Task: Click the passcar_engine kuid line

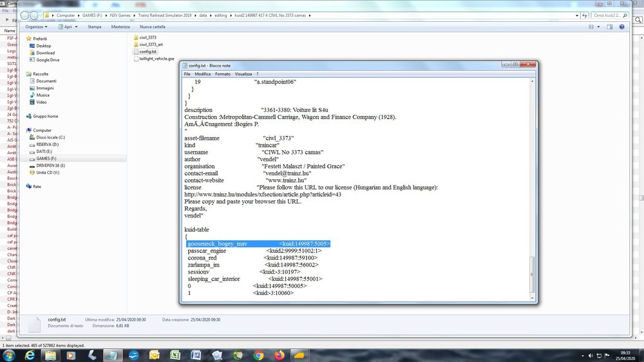Action: tap(254, 251)
